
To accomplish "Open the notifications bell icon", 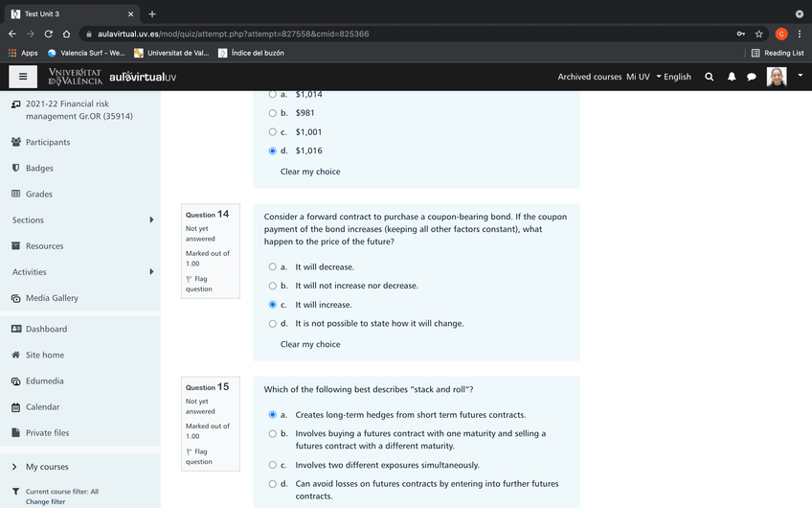I will [732, 77].
